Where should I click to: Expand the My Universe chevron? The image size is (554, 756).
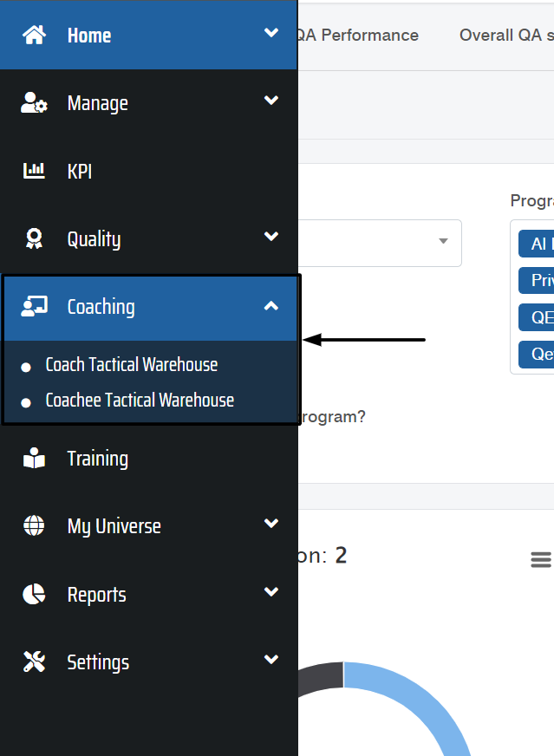[x=271, y=523]
